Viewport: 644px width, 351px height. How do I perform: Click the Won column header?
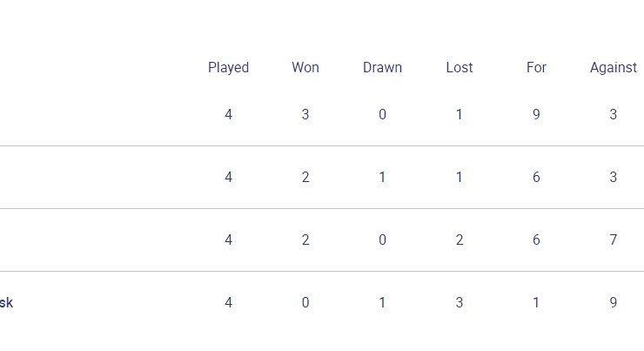pyautogui.click(x=305, y=67)
